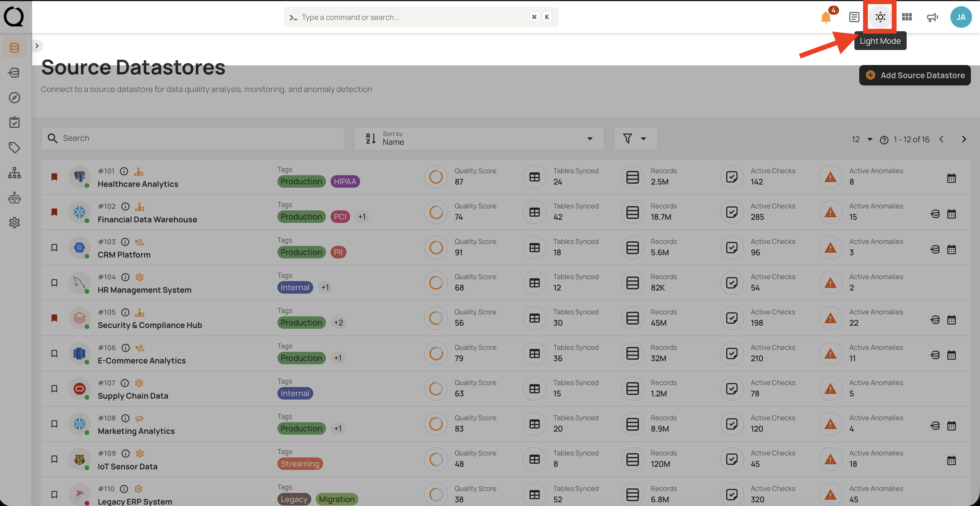Open the Tags sidebar item
Screen dimensions: 980x506
(x=14, y=147)
